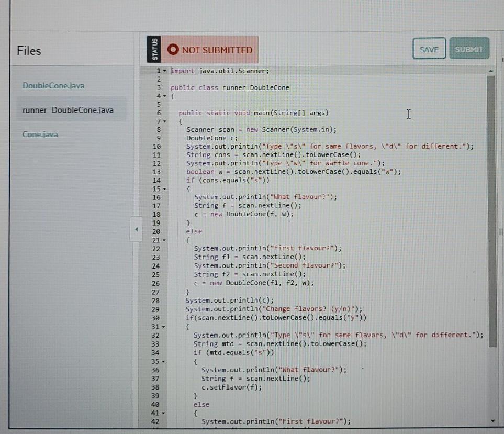Collapse the else block fold on line 21
Viewport: 504px width, 434px height.
click(164, 239)
